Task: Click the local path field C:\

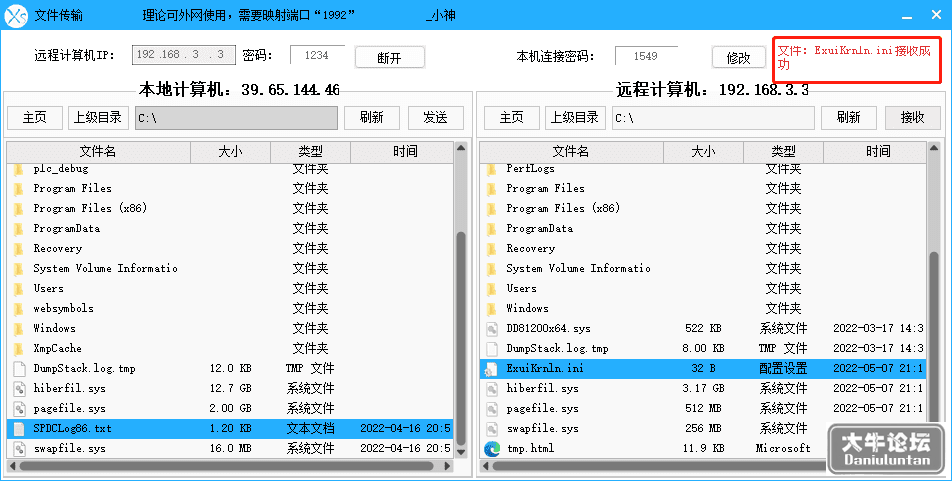Action: (236, 118)
